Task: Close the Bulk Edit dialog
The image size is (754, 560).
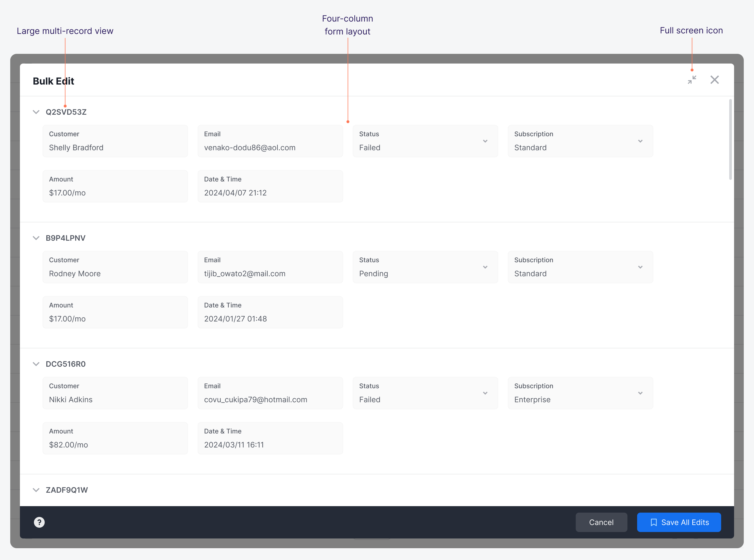Action: click(715, 80)
